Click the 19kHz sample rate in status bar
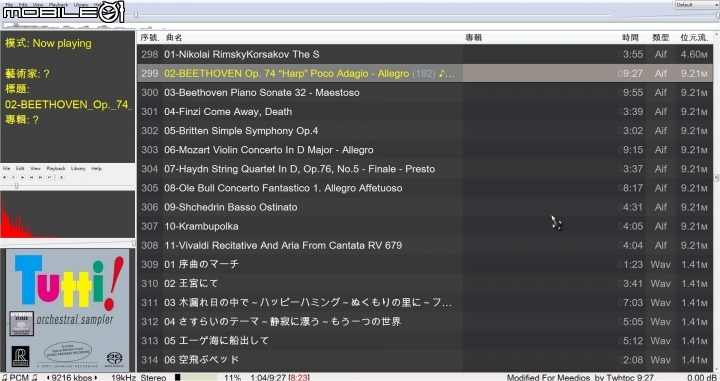The width and height of the screenshot is (720, 381). coord(124,377)
